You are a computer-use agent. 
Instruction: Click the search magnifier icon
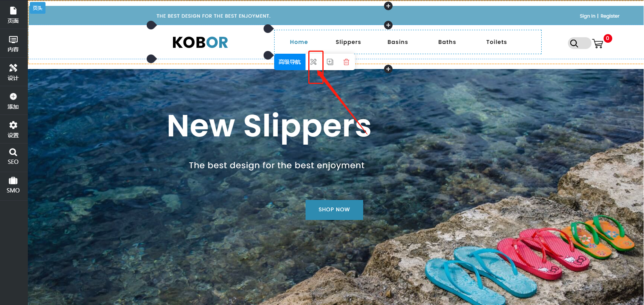(x=574, y=44)
